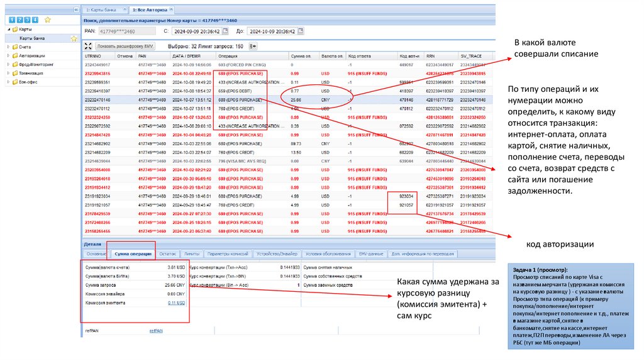Select row with UTRNNO 23243449017
The image size is (644, 361).
287,65
